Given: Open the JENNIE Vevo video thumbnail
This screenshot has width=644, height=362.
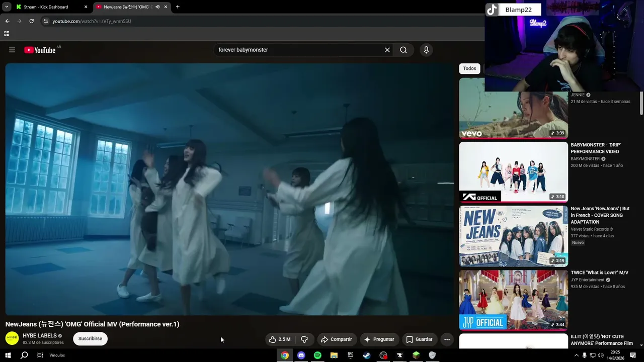Looking at the screenshot, I should click(513, 108).
